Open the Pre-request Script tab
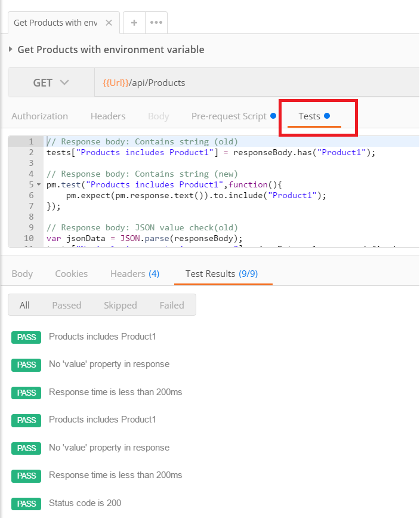 (x=228, y=116)
